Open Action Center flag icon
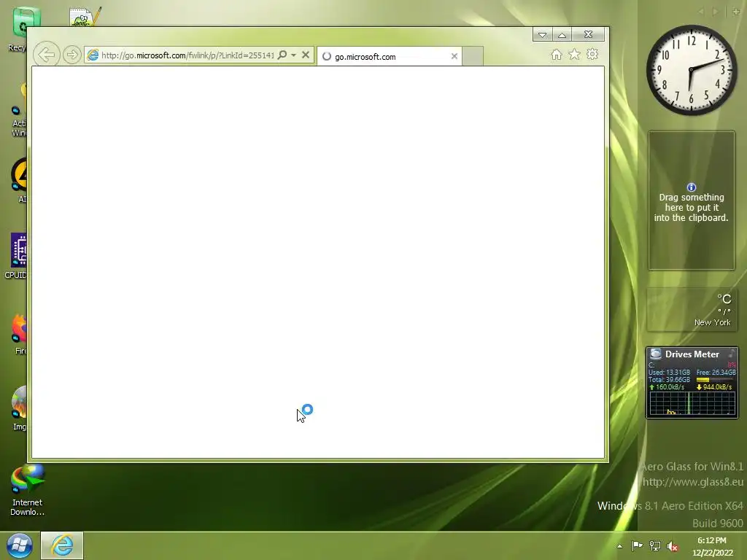Image resolution: width=747 pixels, height=560 pixels. coord(637,545)
